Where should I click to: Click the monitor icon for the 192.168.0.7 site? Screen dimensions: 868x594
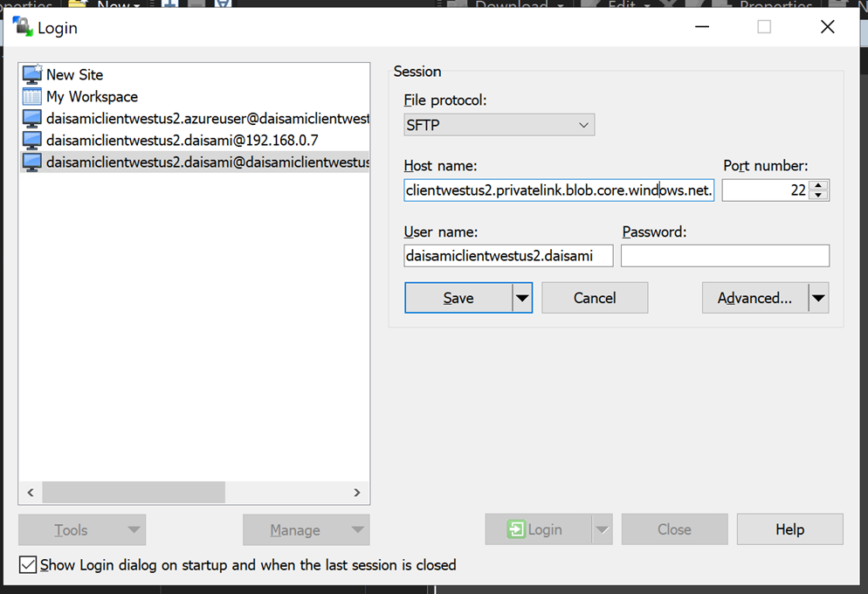coord(32,140)
